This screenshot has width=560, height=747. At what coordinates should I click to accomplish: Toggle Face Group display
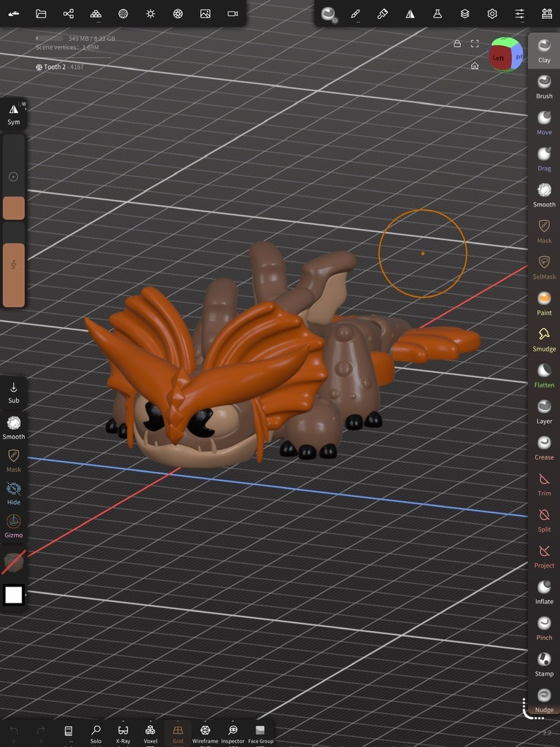tap(260, 734)
